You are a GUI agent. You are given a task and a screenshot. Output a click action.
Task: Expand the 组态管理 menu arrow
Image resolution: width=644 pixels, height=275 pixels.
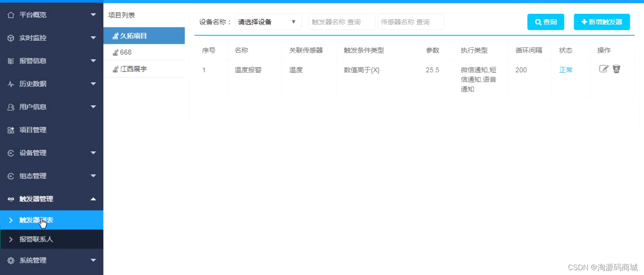click(93, 176)
